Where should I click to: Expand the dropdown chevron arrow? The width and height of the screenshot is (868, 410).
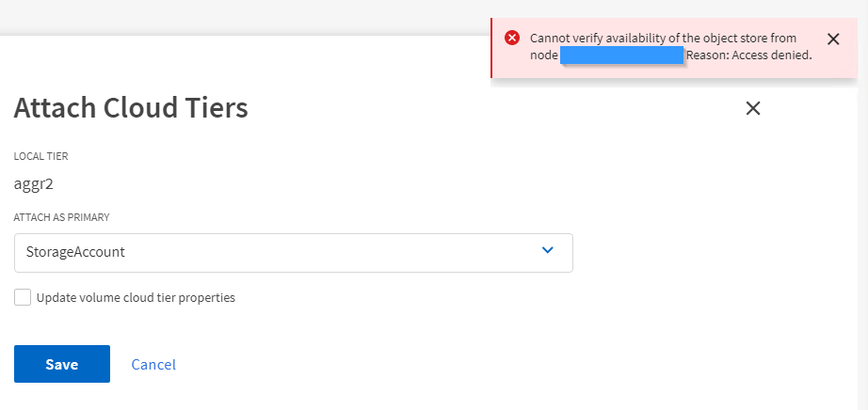tap(548, 250)
